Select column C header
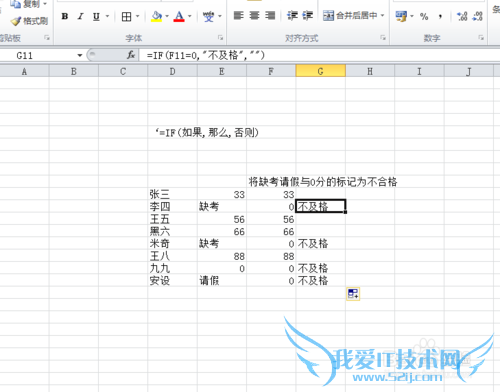This screenshot has height=392, width=500. click(x=123, y=71)
